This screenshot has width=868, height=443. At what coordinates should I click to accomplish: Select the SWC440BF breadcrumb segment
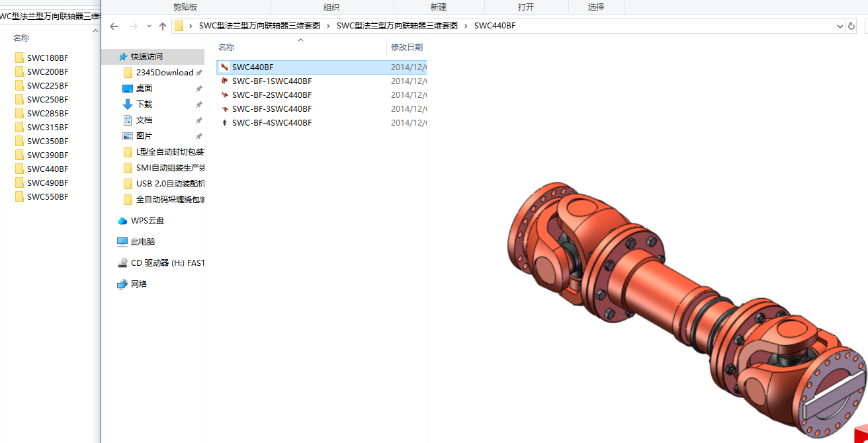pyautogui.click(x=495, y=26)
